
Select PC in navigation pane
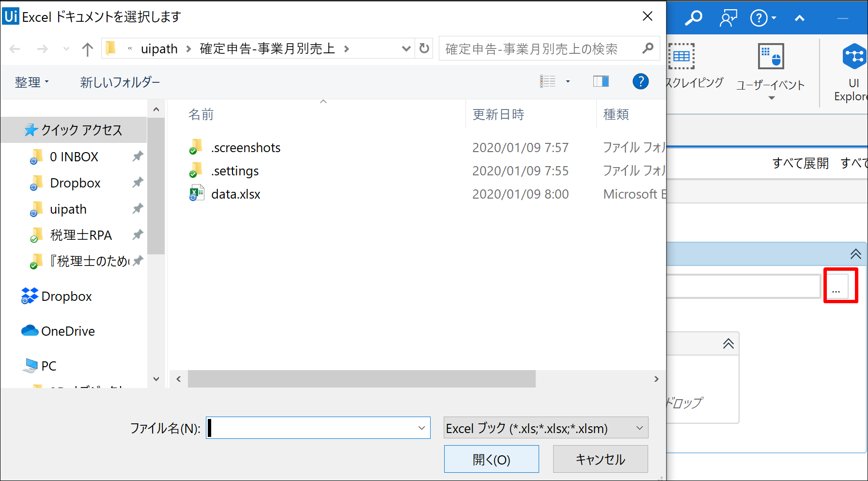coord(40,366)
